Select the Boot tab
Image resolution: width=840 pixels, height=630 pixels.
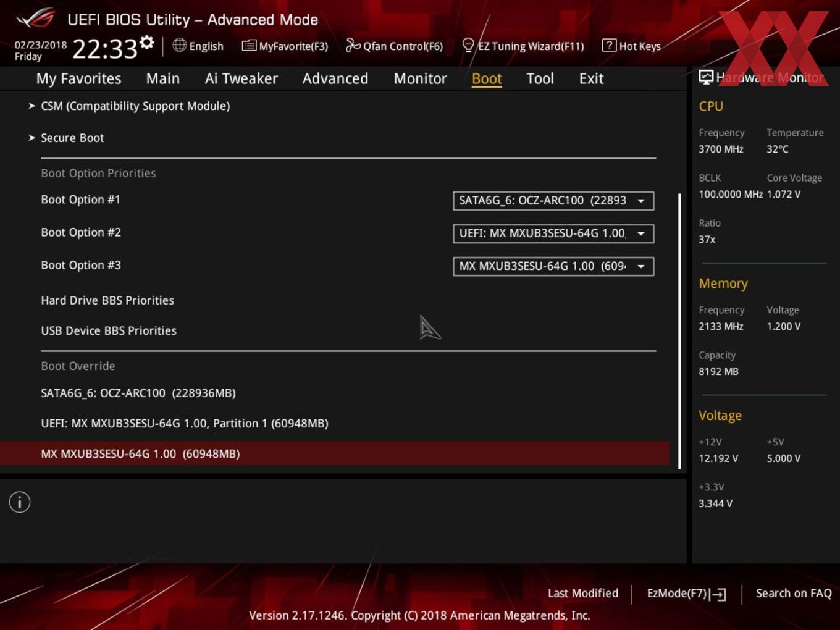coord(487,79)
